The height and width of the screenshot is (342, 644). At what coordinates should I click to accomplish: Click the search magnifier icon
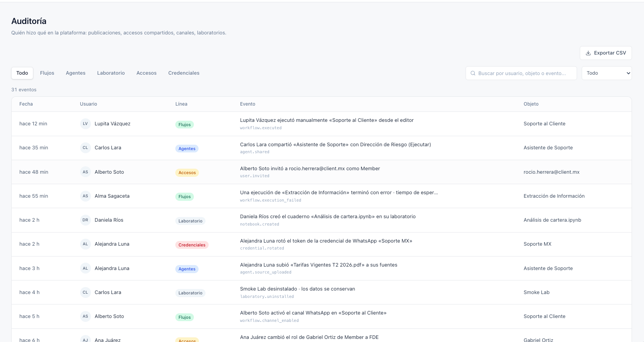tap(473, 73)
